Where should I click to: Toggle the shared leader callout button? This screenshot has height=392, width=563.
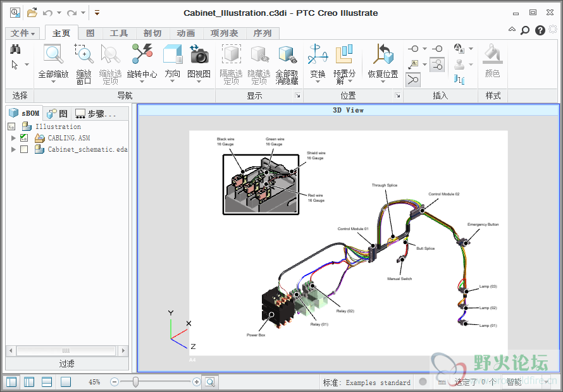(413, 80)
